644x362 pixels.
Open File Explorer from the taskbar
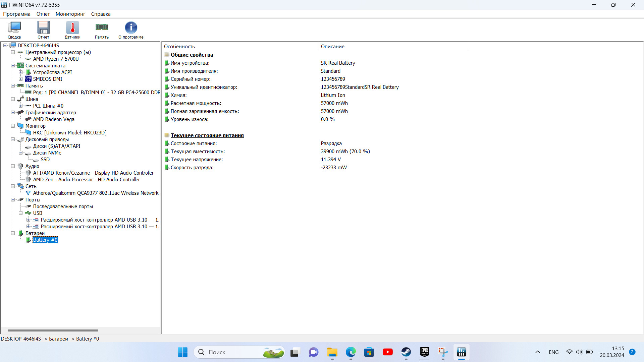(332, 352)
